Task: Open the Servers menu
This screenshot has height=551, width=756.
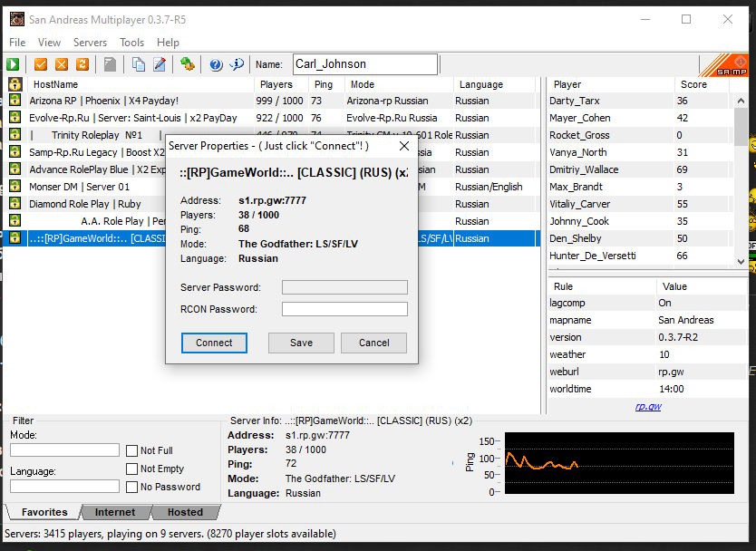Action: [90, 43]
